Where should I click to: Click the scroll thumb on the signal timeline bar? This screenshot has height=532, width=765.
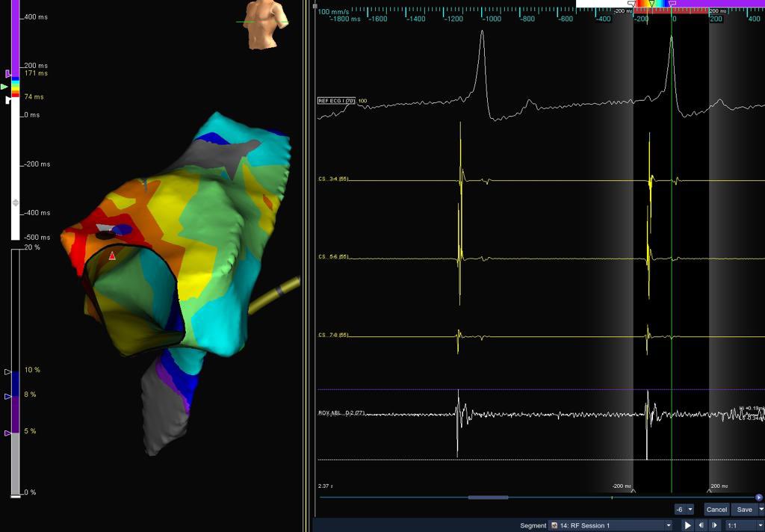(488, 498)
